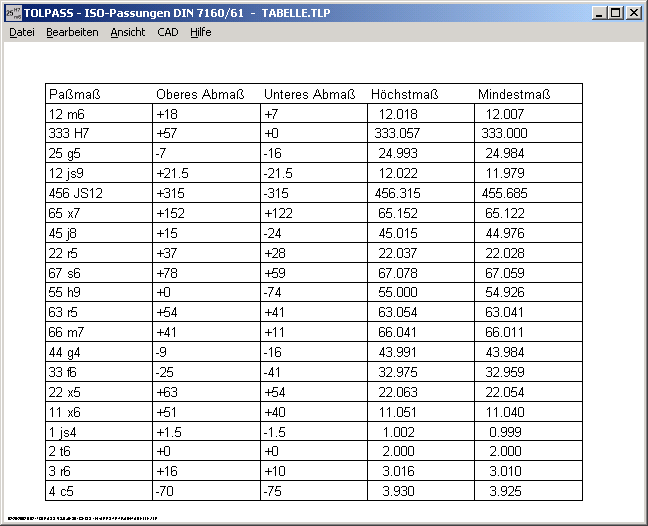
Task: Maximize the TOLPASS window
Action: pos(615,13)
